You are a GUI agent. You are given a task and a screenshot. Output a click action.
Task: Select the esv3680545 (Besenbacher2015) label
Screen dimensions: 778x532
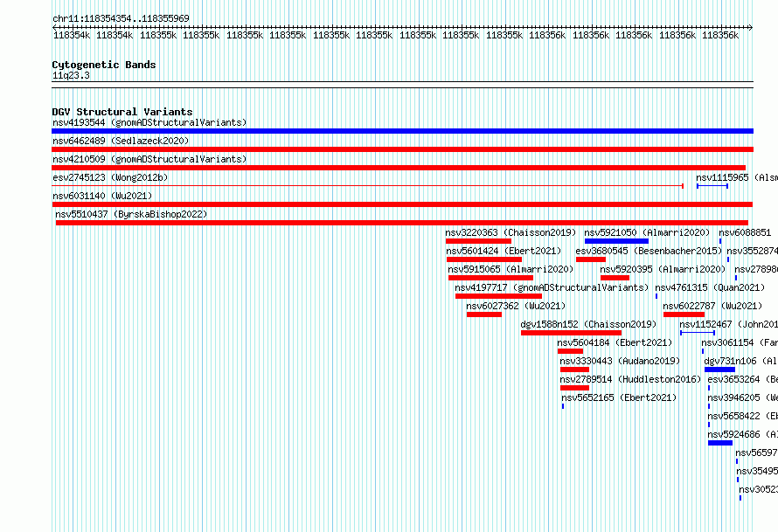pyautogui.click(x=649, y=251)
